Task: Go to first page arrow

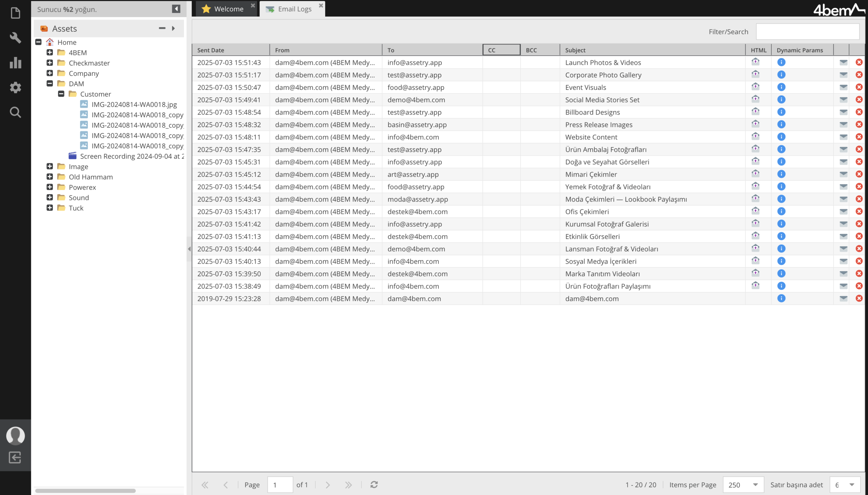Action: 204,484
